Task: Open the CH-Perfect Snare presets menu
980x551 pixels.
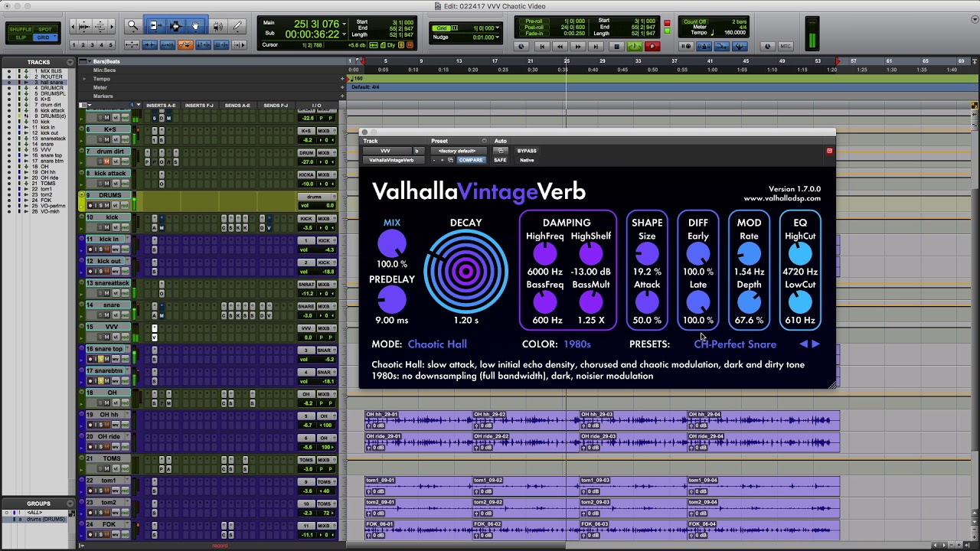Action: point(735,344)
